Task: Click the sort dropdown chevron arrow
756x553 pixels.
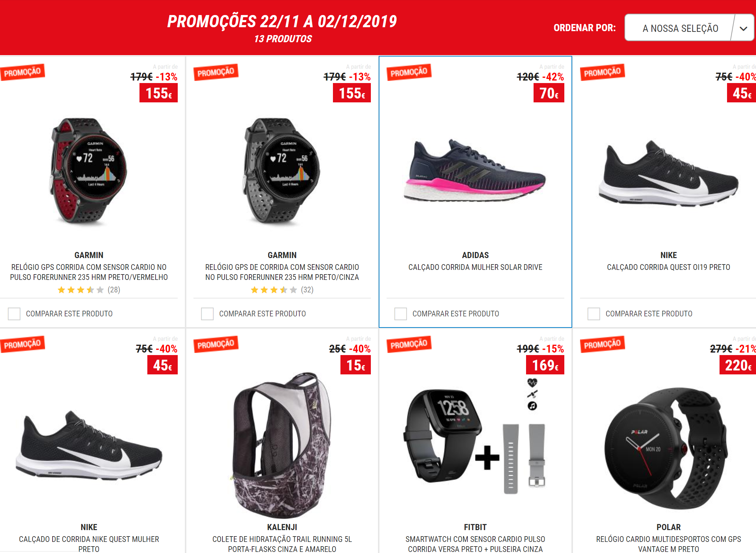Action: pyautogui.click(x=743, y=28)
